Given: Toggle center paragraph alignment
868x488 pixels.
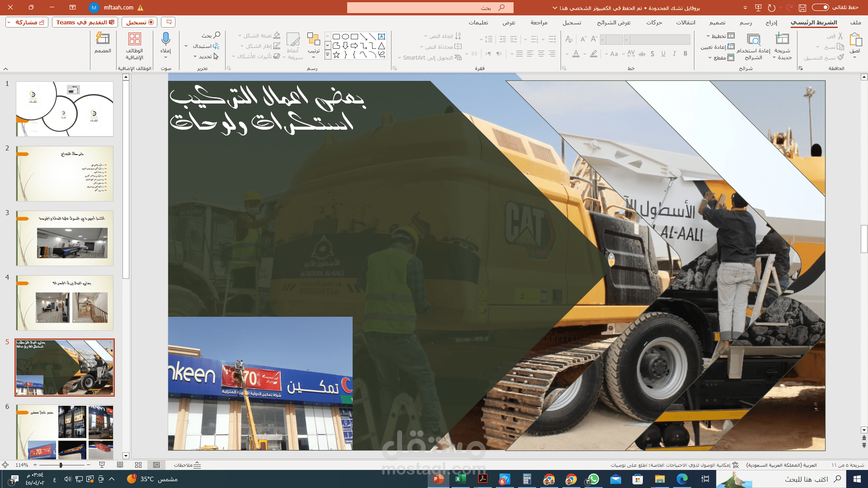Looking at the screenshot, I should click(x=541, y=54).
